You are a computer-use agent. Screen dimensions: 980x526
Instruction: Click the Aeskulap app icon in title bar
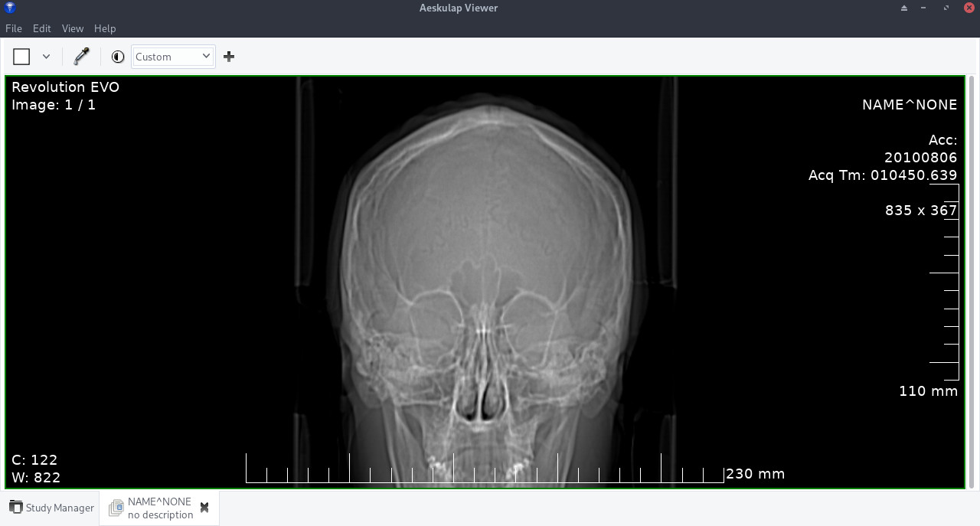click(10, 8)
